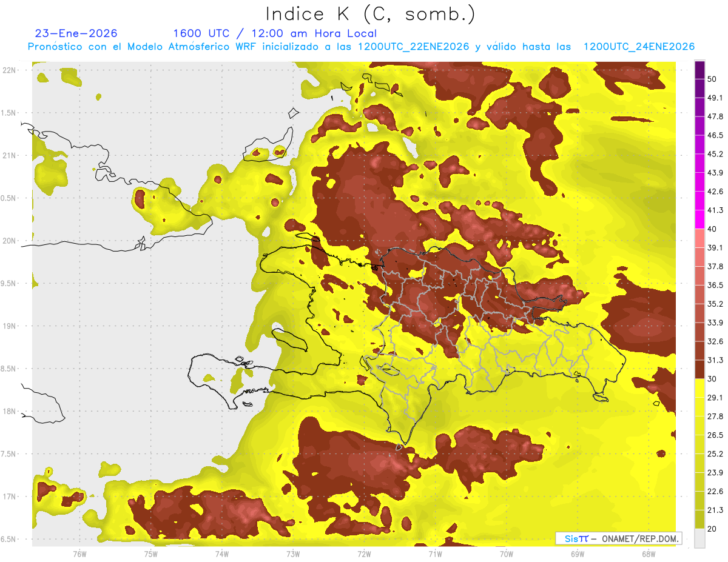
Task: Click the color bar segment between 45.2 and 46.5
Action: (699, 144)
